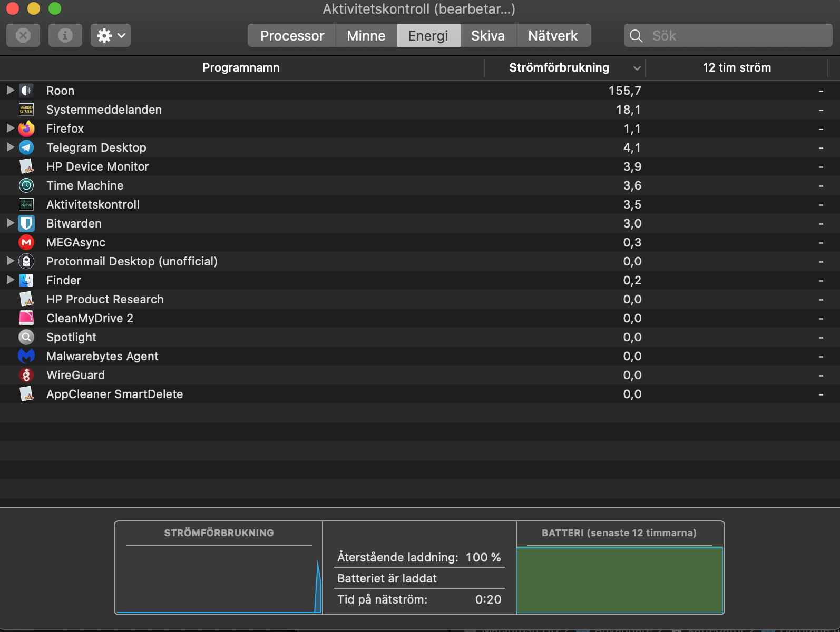The height and width of the screenshot is (632, 840).
Task: Switch to the Processor tab
Action: coord(292,35)
